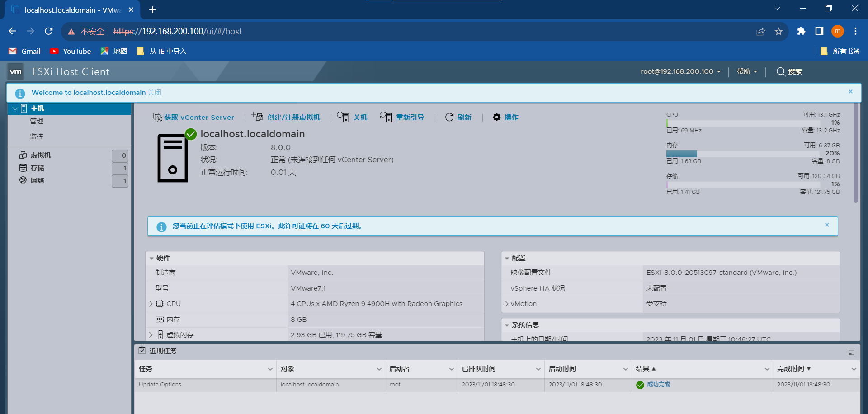Open Manage (管理) under Host

coord(37,121)
